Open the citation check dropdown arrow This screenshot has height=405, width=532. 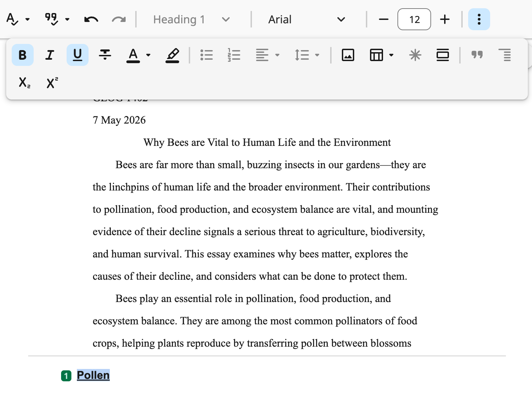(x=67, y=19)
